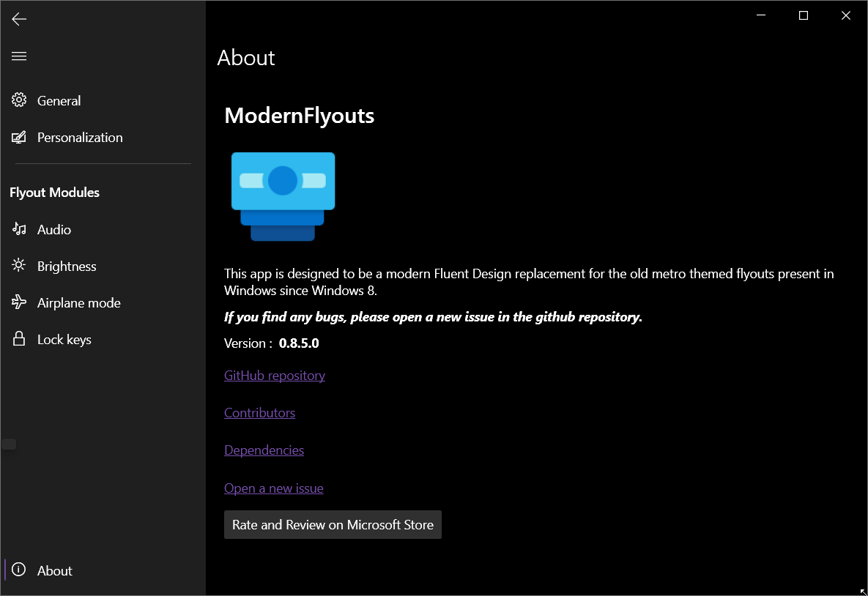Click the ModernFlyouts app logo
The image size is (868, 596).
click(283, 196)
